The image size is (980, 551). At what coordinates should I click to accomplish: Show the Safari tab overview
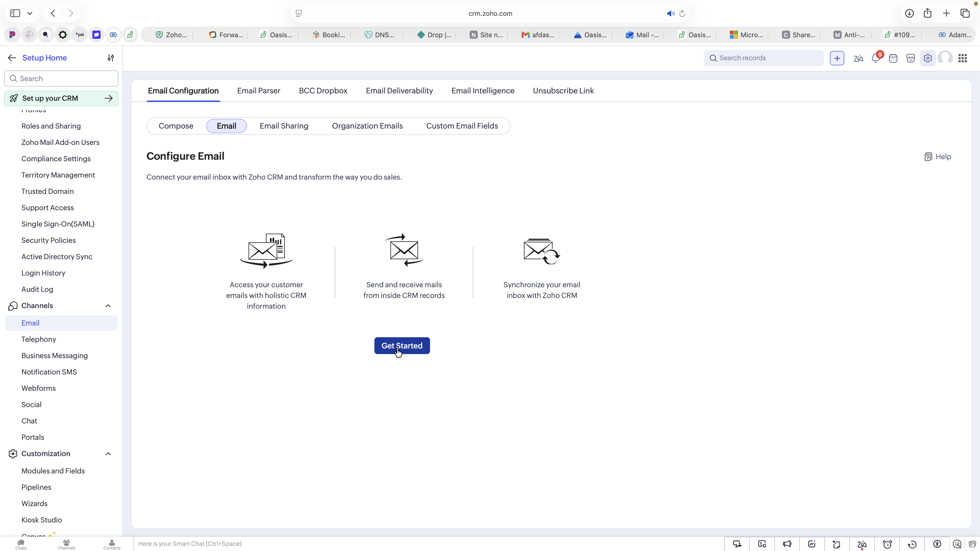pyautogui.click(x=965, y=13)
